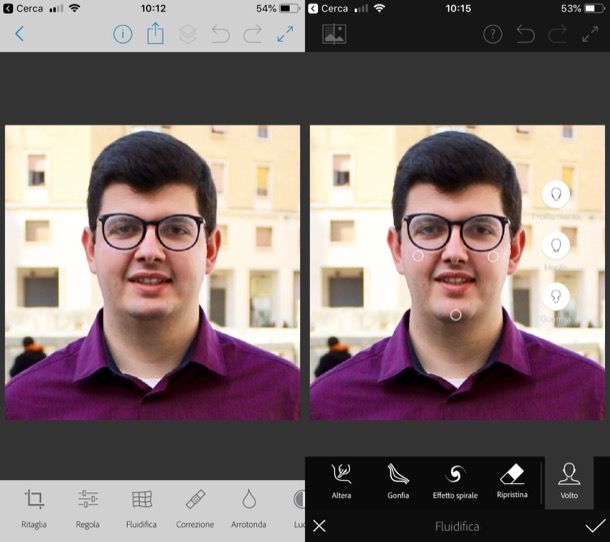
Task: Tap the chin control point on face
Action: [x=455, y=314]
